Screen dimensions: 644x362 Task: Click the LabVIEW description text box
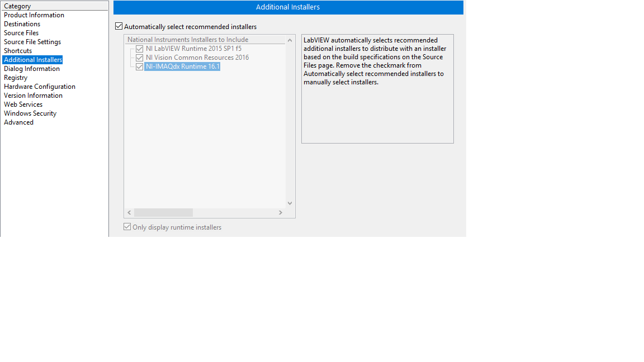[377, 89]
